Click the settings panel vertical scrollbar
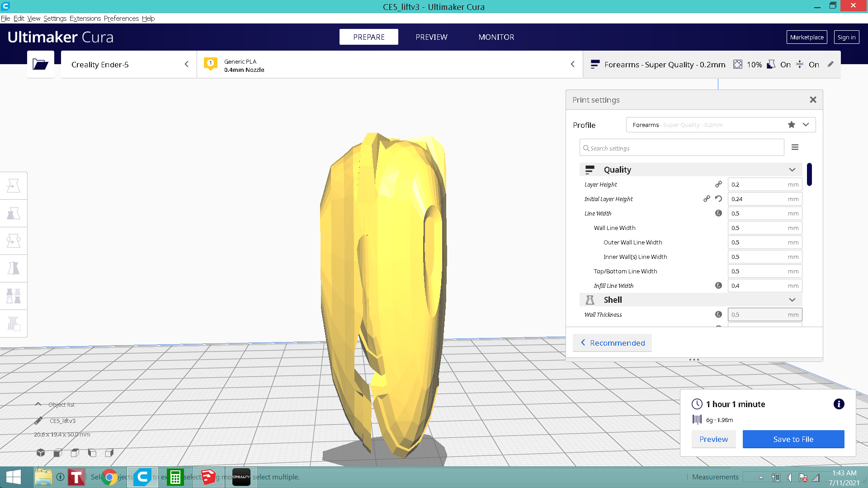 pyautogui.click(x=809, y=174)
